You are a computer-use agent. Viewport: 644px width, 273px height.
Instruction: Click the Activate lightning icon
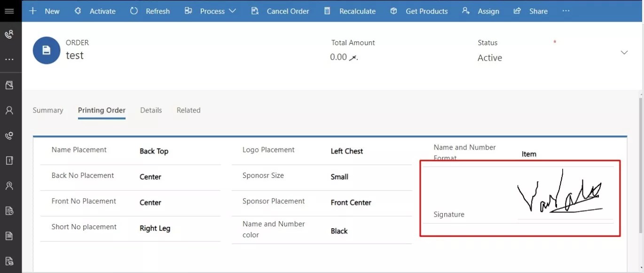[x=77, y=11]
